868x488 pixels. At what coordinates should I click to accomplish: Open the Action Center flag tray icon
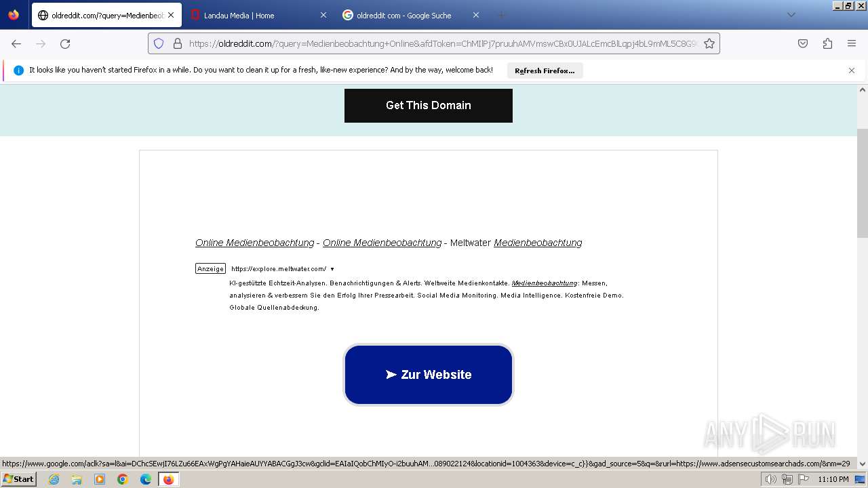[804, 479]
